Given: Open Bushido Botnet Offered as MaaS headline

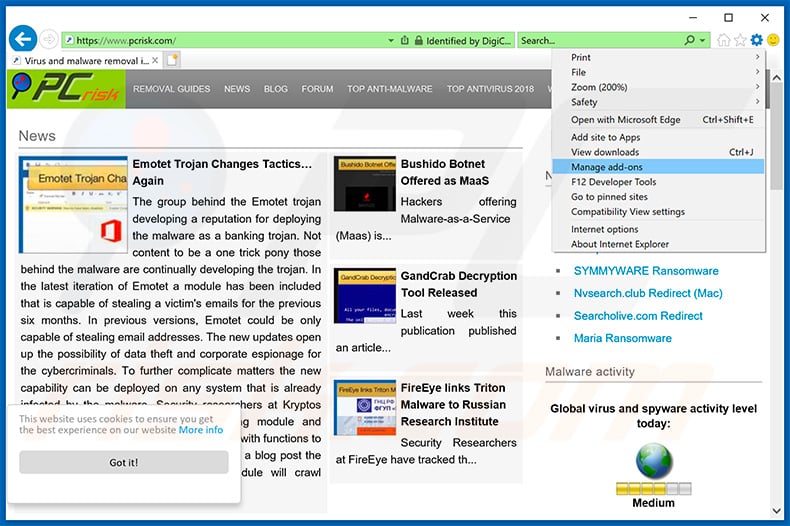Looking at the screenshot, I should click(x=444, y=172).
